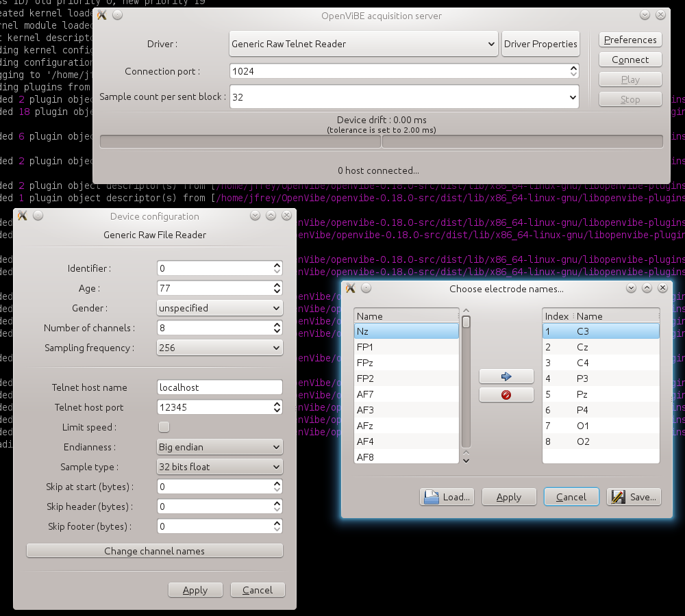Open Preferences in acquisition server
This screenshot has height=616, width=685.
630,40
